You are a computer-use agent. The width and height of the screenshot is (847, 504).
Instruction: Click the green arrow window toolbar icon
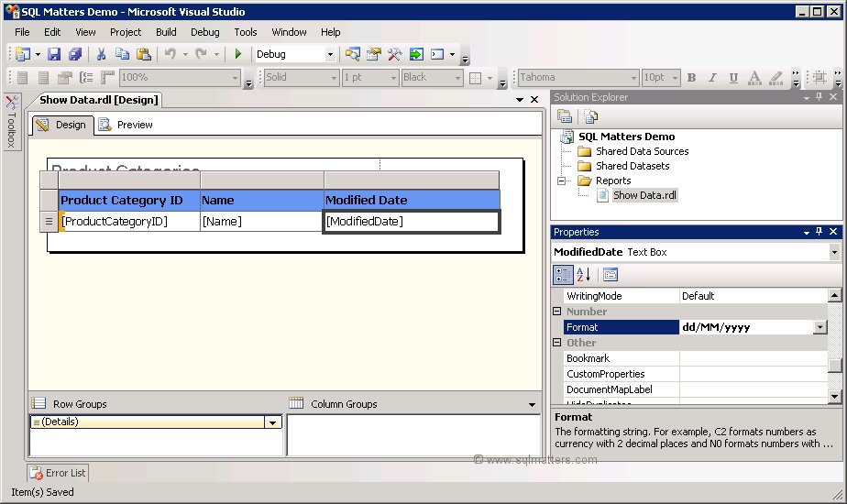(416, 54)
